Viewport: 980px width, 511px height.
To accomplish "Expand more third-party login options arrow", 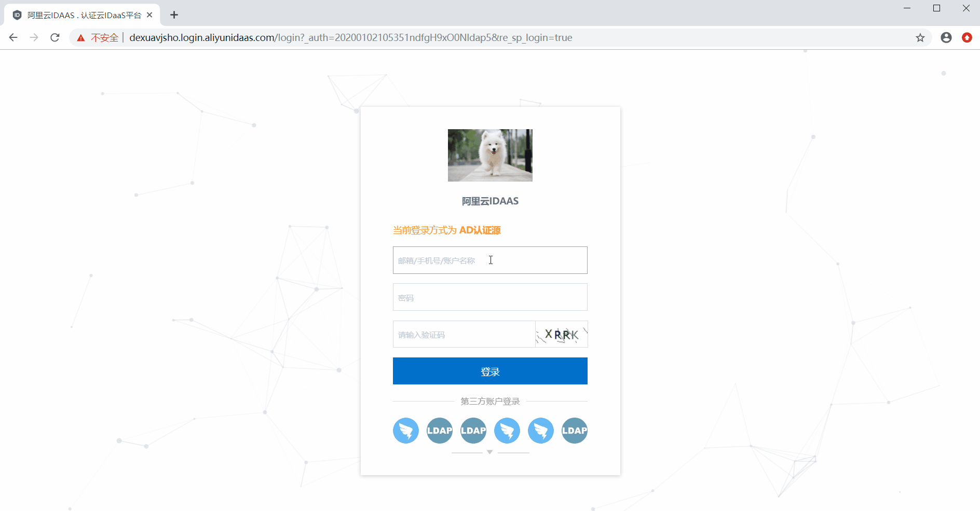I will click(489, 452).
